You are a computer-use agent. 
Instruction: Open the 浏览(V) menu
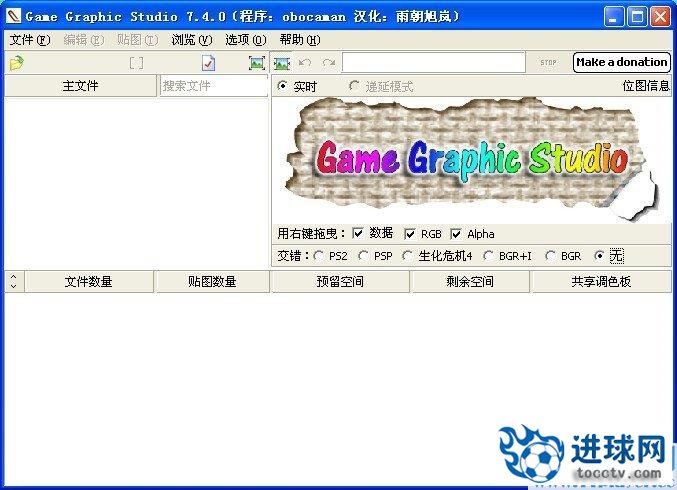[192, 40]
